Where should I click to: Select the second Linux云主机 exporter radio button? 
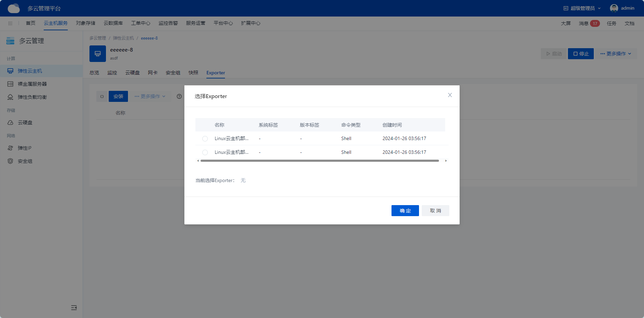(205, 152)
